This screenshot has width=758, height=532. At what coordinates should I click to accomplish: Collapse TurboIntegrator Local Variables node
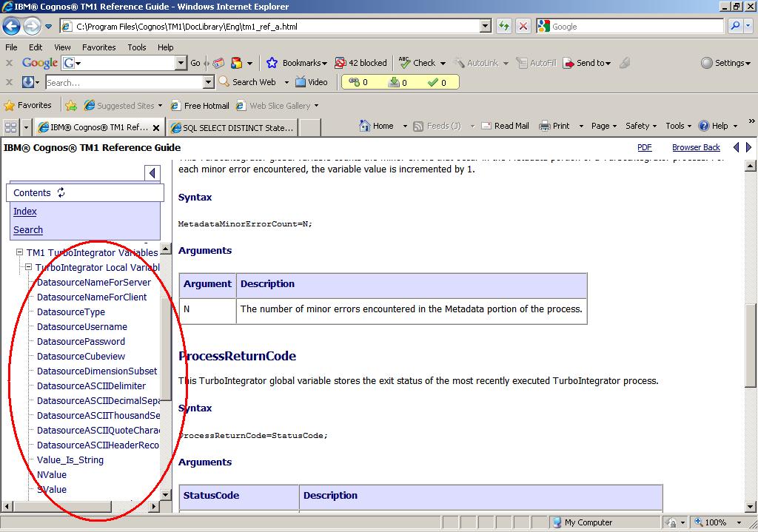click(29, 266)
